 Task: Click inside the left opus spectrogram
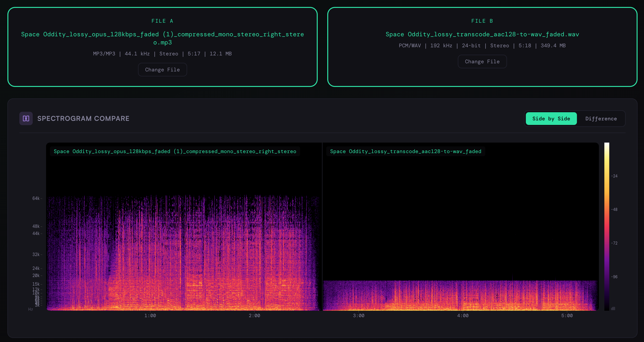coord(184,253)
